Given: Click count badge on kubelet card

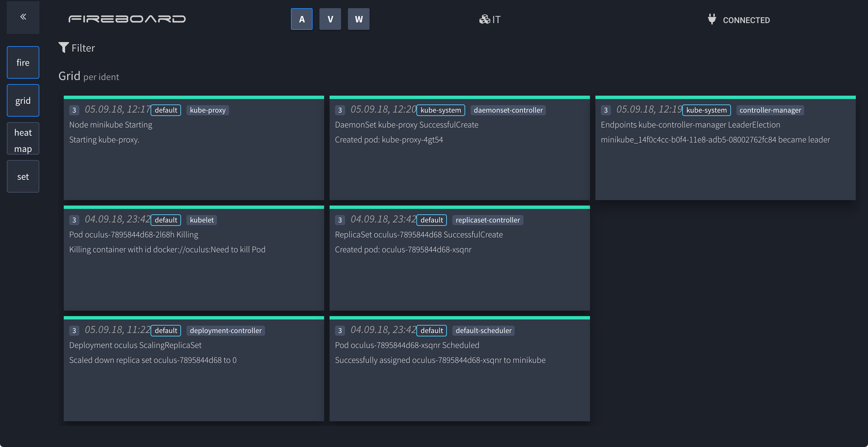Looking at the screenshot, I should (74, 220).
